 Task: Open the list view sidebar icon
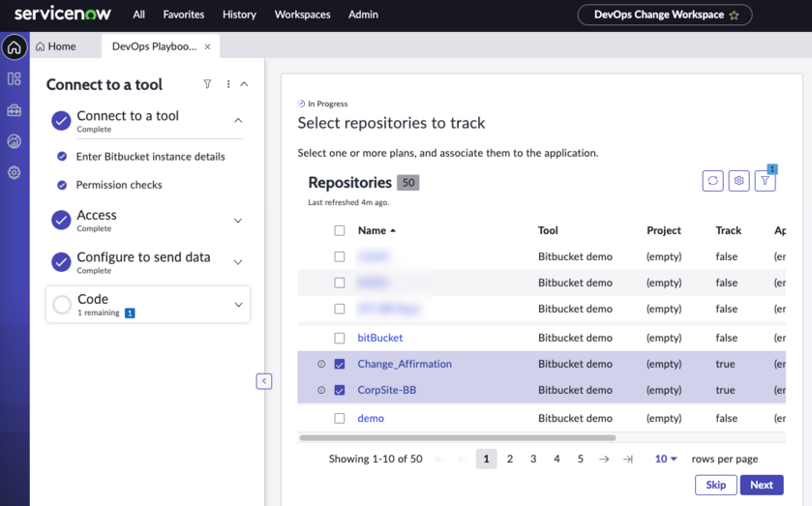pyautogui.click(x=15, y=78)
